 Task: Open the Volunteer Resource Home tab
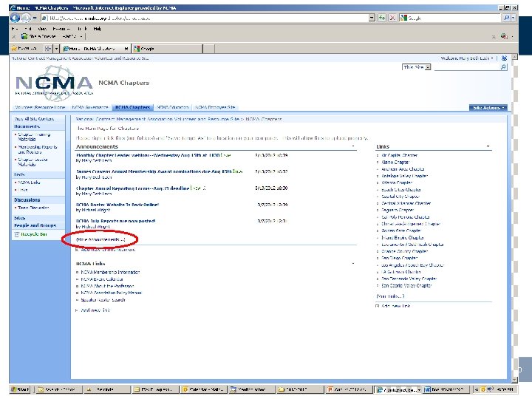point(40,107)
